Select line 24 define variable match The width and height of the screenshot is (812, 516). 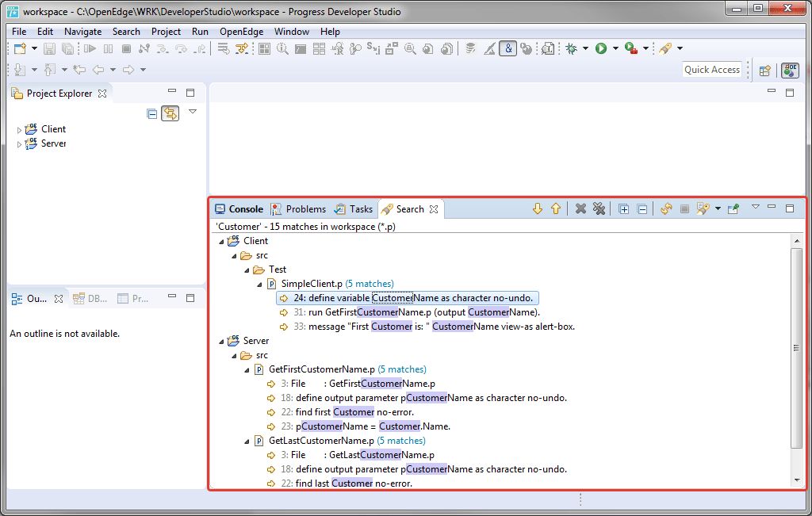tap(408, 298)
